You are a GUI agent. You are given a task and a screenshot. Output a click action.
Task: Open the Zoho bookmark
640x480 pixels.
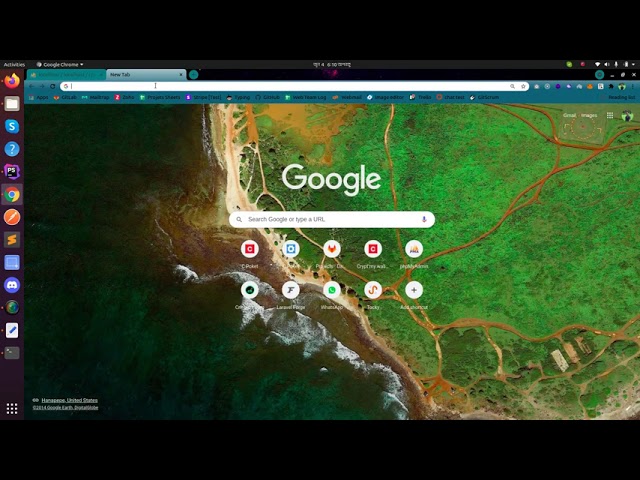pyautogui.click(x=124, y=97)
